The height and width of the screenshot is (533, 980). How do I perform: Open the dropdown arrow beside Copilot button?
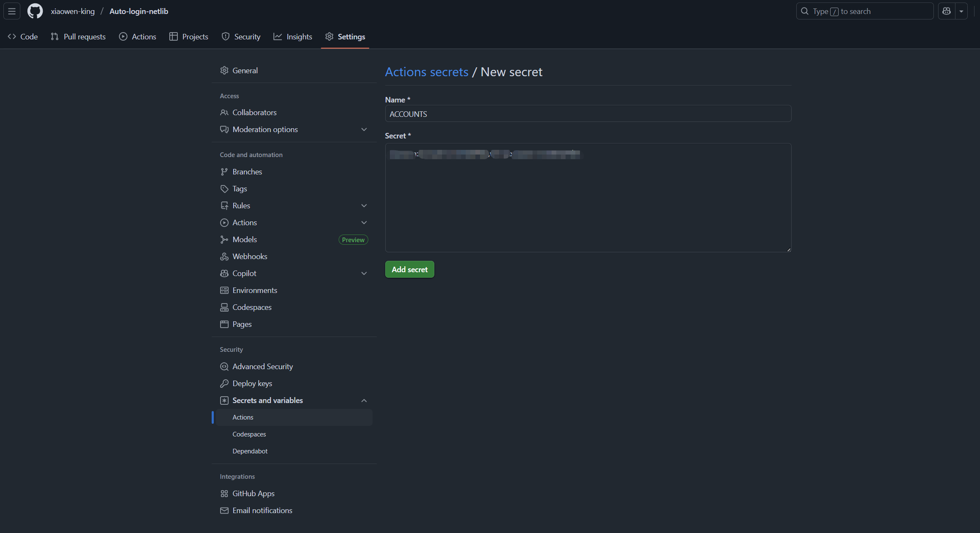tap(961, 11)
